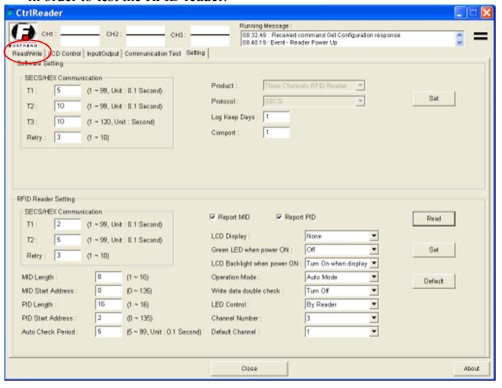Click Set button in RFID Reader Setting
The width and height of the screenshot is (502, 388).
(434, 250)
